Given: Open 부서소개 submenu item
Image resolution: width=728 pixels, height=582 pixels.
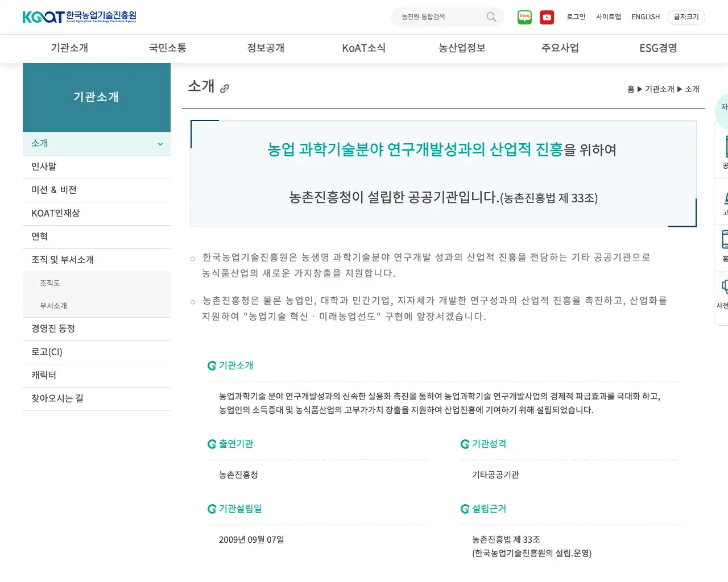Looking at the screenshot, I should (x=97, y=306).
